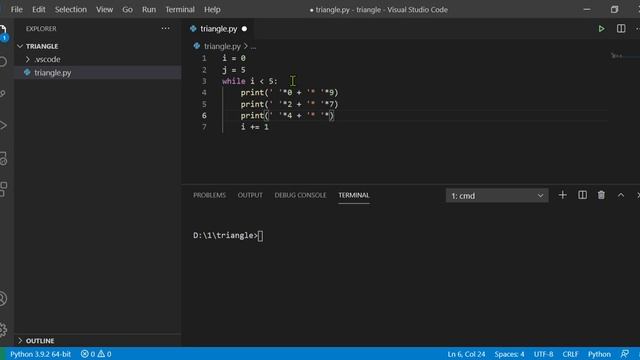Viewport: 640px width, 360px height.
Task: Switch to the DEBUG CONSOLE tab
Action: pyautogui.click(x=300, y=195)
